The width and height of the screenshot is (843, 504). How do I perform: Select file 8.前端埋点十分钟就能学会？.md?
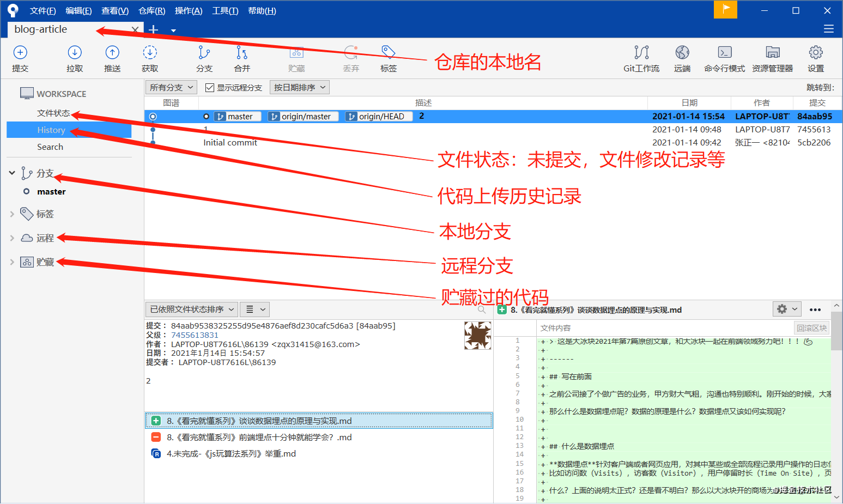click(319, 437)
